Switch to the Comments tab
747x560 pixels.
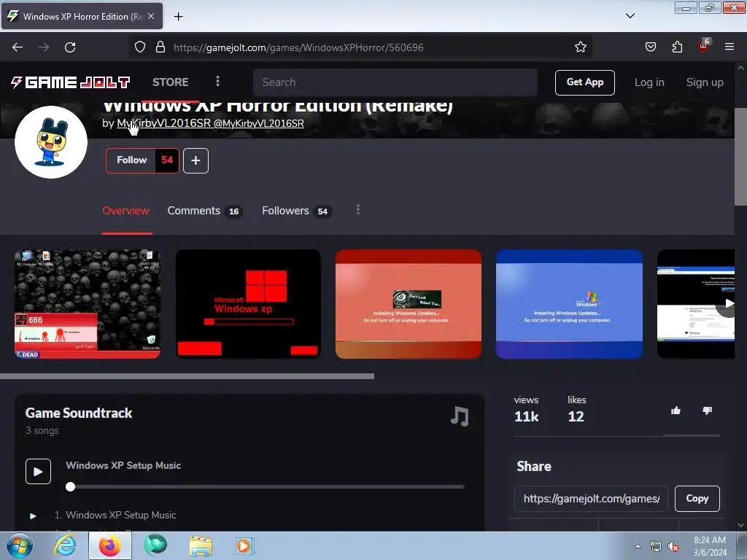[204, 211]
